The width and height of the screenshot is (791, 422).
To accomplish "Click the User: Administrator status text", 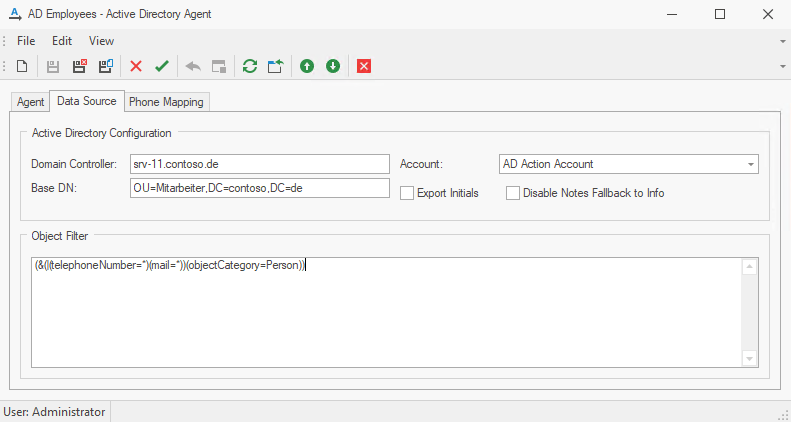I will tap(54, 412).
